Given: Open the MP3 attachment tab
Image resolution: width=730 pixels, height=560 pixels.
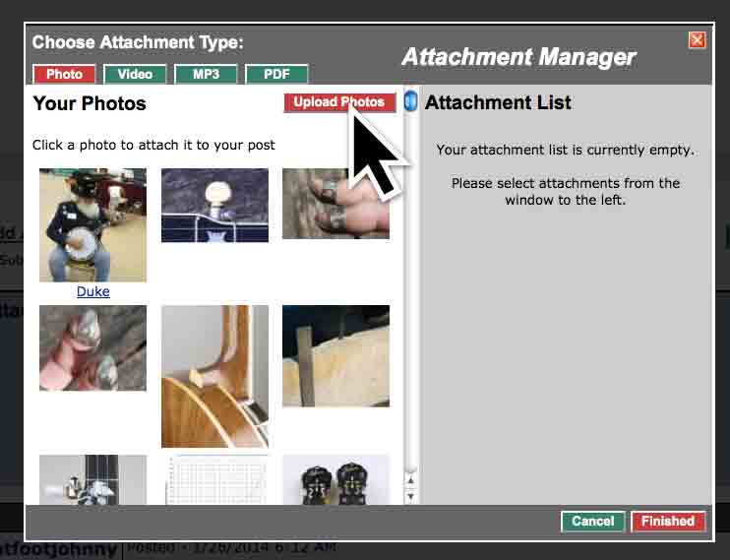Looking at the screenshot, I should click(206, 74).
